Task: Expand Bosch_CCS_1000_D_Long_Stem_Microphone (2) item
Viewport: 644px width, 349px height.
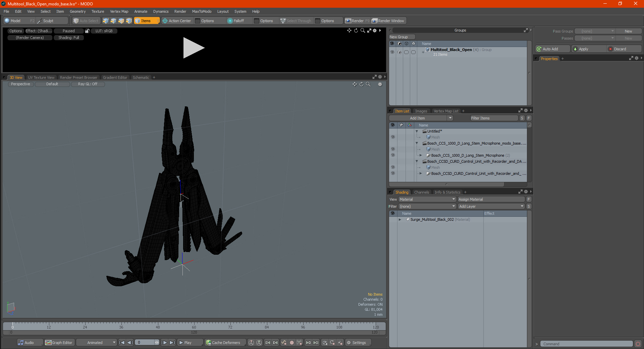Action: coord(421,155)
